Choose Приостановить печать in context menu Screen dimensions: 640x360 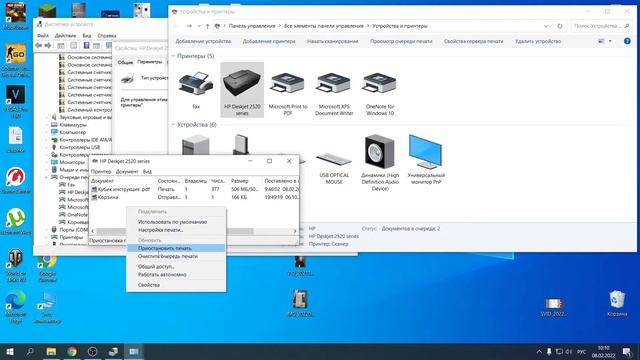point(176,248)
